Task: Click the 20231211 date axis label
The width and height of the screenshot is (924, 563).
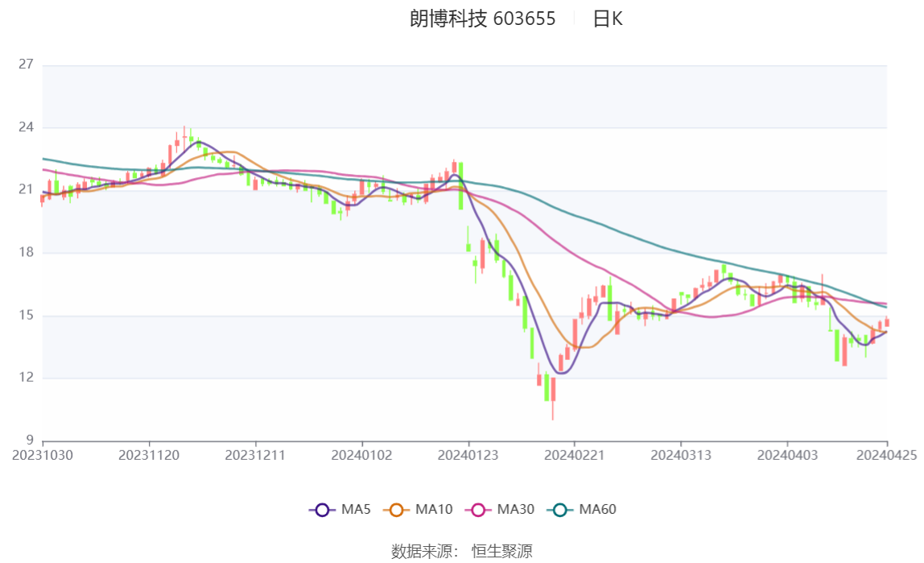Action: [x=255, y=455]
